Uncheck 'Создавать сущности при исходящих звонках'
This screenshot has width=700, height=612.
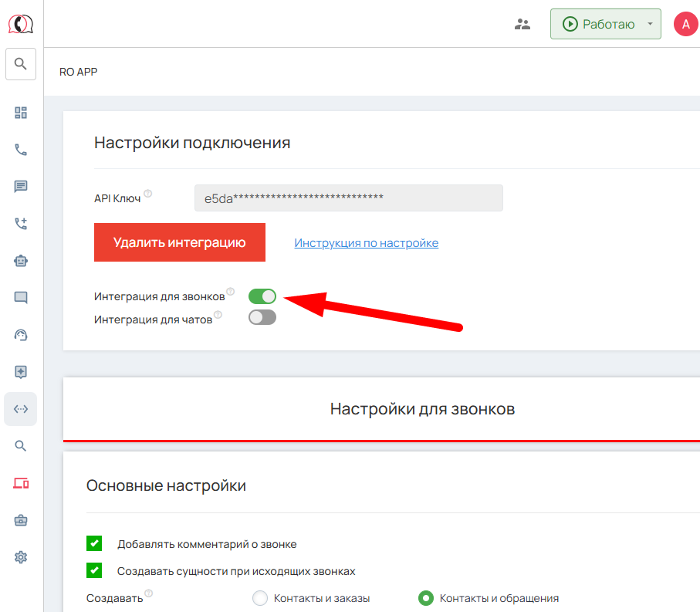94,571
